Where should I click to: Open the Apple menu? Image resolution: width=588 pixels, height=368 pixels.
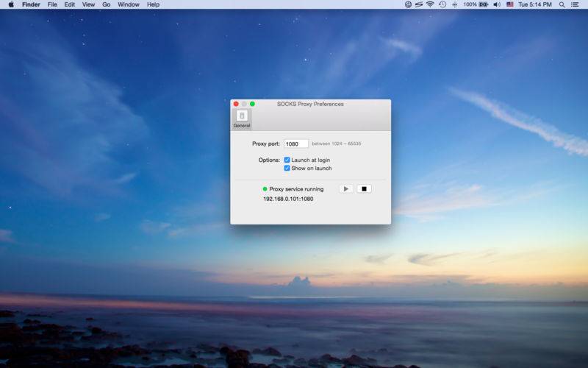[x=11, y=4]
